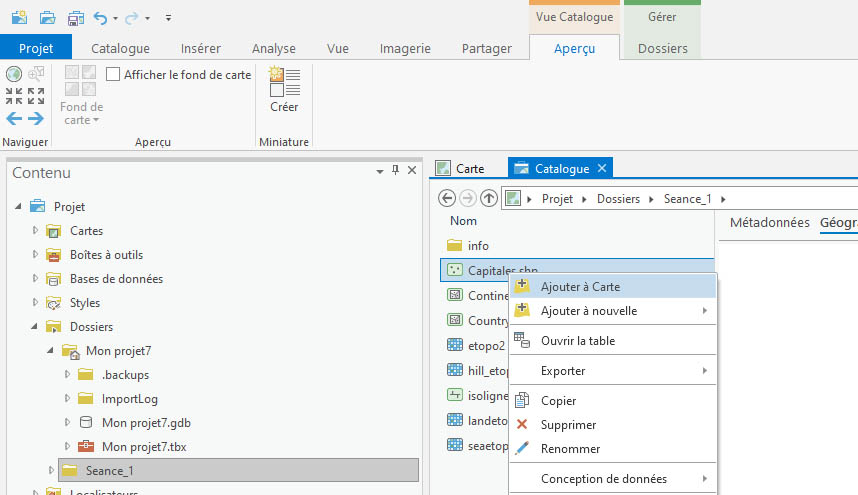
Task: Enable the Afficher le fond de carte checkbox
Action: 113,74
